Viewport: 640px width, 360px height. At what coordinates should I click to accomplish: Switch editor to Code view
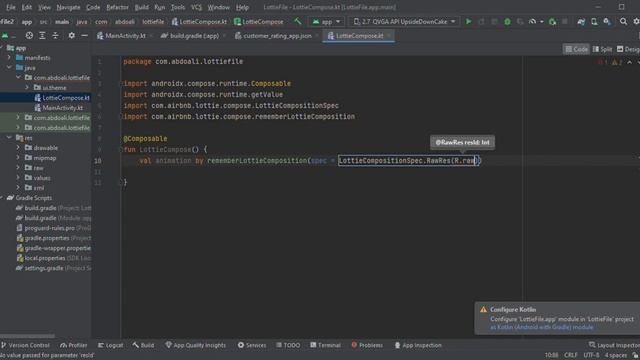(576, 49)
